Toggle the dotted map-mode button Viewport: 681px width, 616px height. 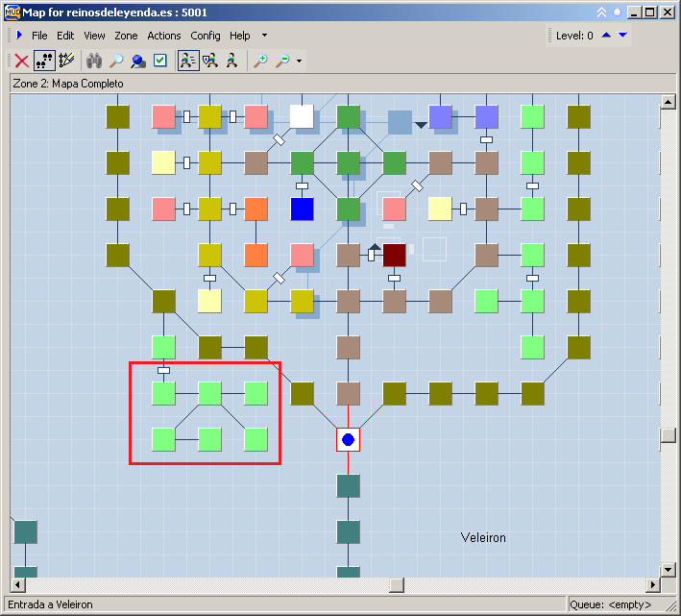click(x=44, y=61)
